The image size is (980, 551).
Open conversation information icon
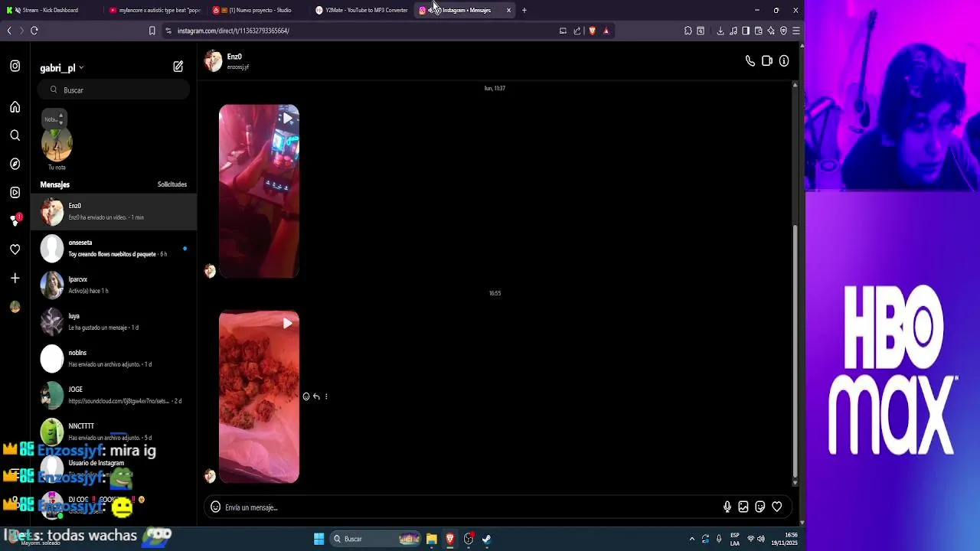784,61
